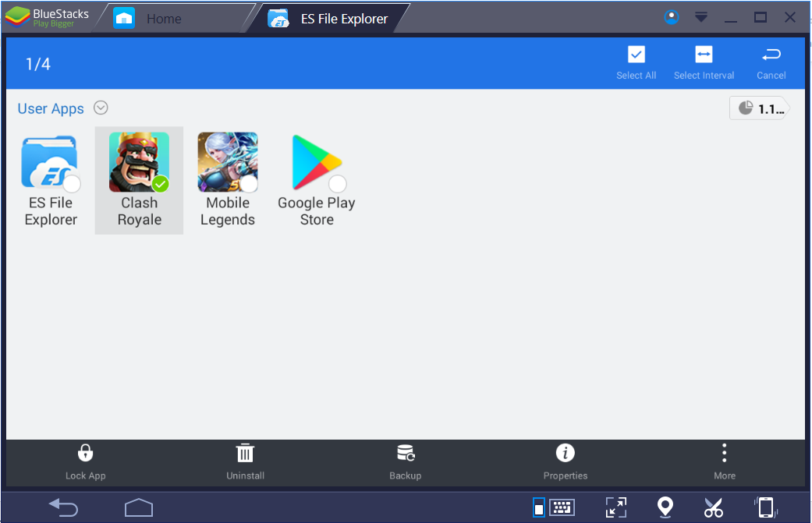This screenshot has height=523, width=812.
Task: Minimize the BlueStacks window
Action: pos(731,21)
